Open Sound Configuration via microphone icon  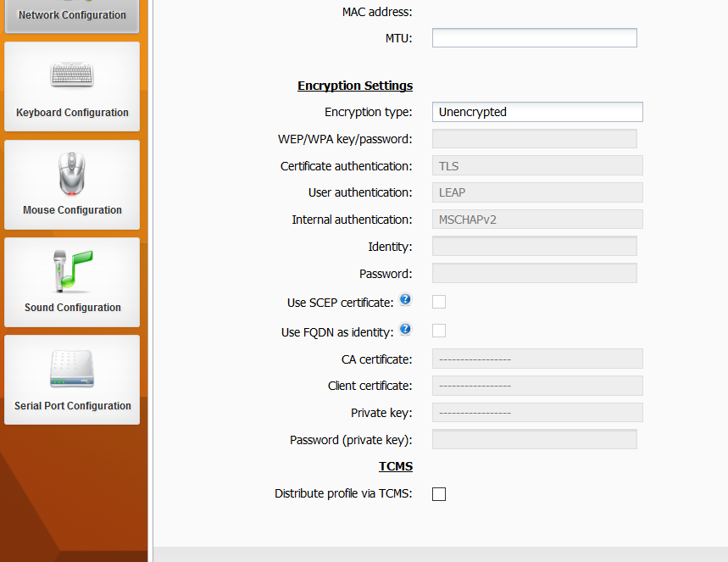72,271
